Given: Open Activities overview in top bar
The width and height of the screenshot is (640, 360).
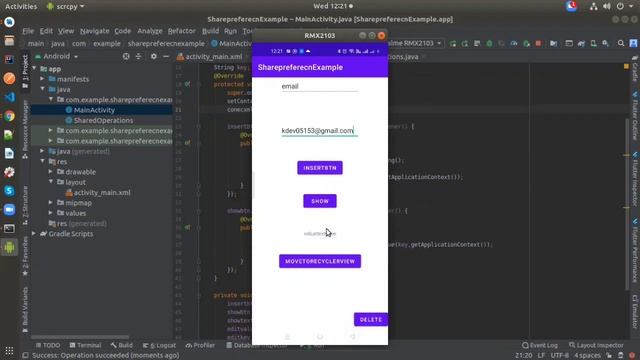Looking at the screenshot, I should pyautogui.click(x=21, y=6).
